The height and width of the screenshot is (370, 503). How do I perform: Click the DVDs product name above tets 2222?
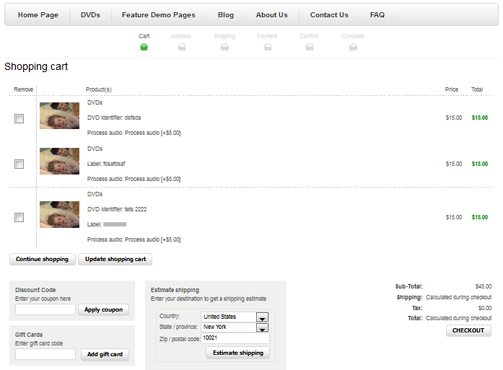[95, 194]
